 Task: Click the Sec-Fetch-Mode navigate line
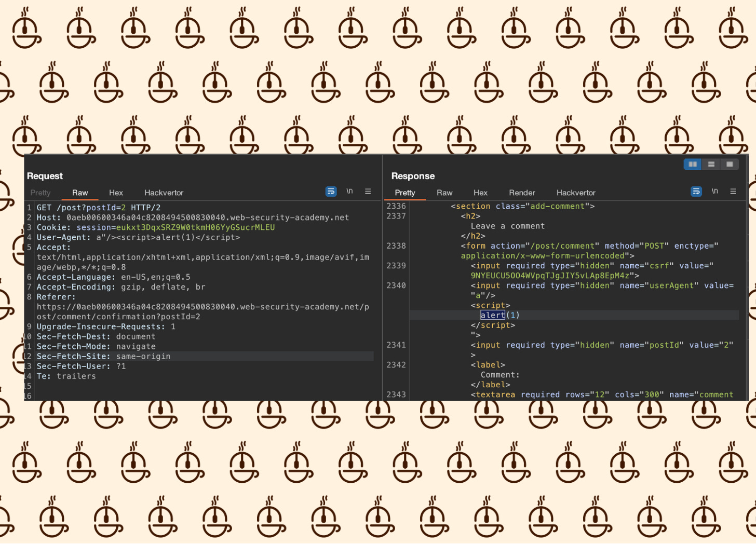(x=96, y=346)
